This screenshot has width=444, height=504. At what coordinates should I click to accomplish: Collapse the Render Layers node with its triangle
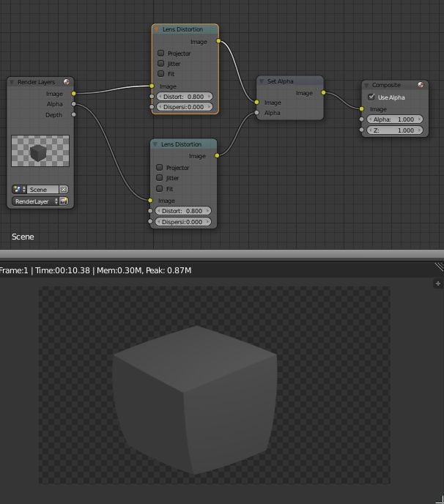pyautogui.click(x=12, y=82)
